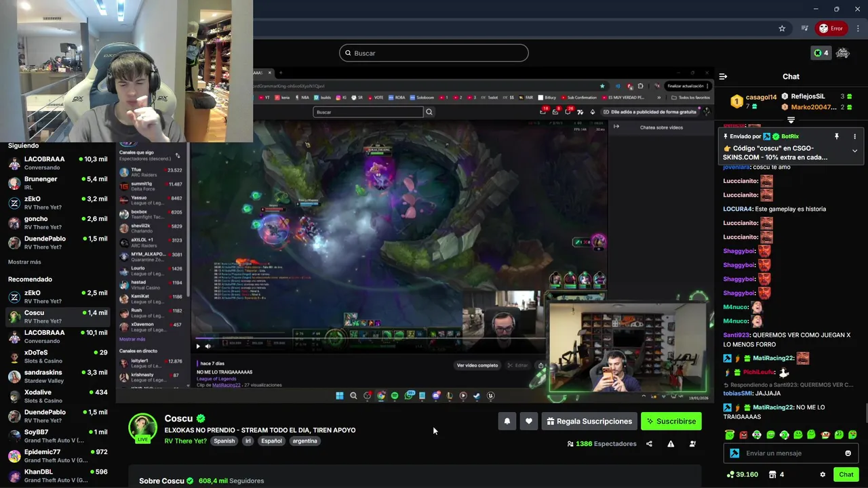Insert the crying heart-eyes emote at row end

pyautogui.click(x=852, y=435)
